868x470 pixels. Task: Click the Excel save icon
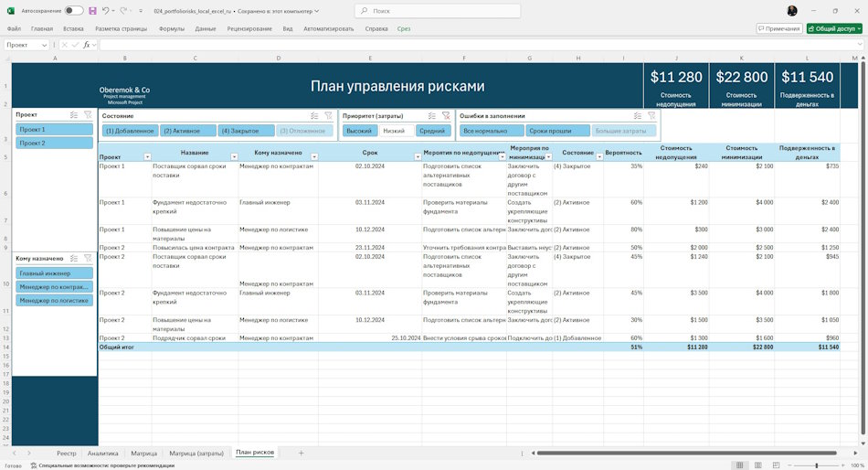pyautogui.click(x=92, y=11)
